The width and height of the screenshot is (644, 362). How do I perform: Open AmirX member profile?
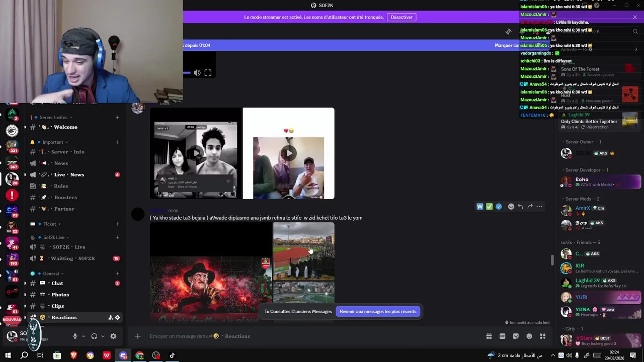click(601, 210)
